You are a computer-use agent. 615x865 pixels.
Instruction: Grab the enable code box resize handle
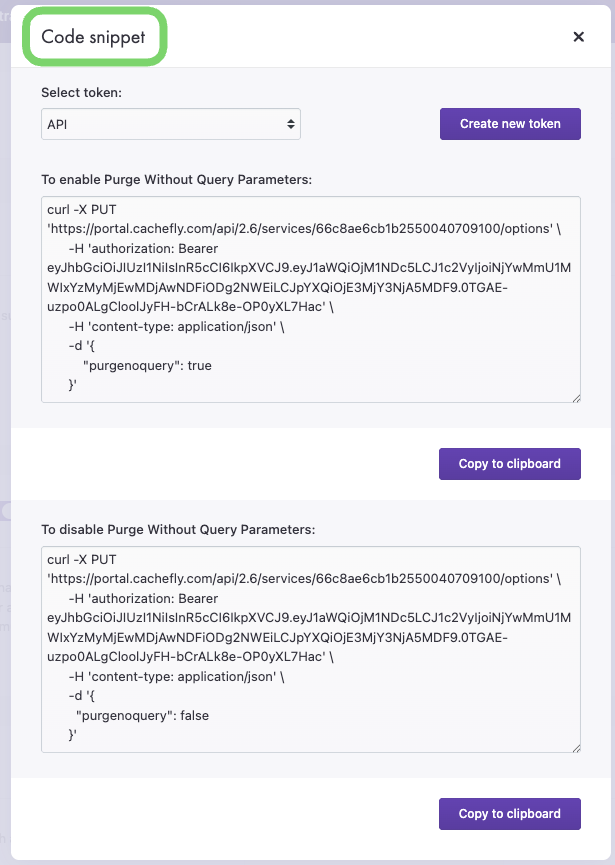pos(576,398)
